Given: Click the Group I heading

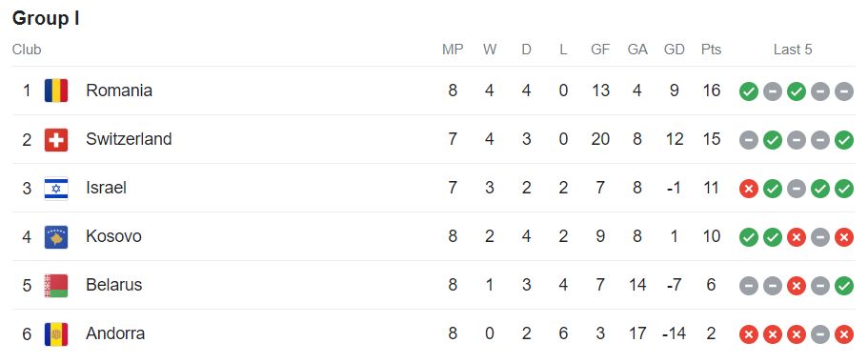Looking at the screenshot, I should pyautogui.click(x=46, y=18).
